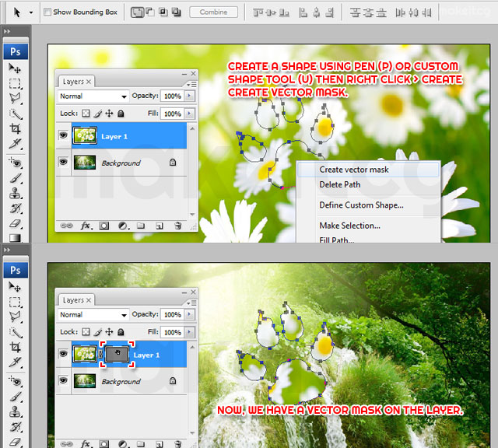Viewport: 498px width, 448px height.
Task: Click Align left edges icon
Action: (303, 12)
